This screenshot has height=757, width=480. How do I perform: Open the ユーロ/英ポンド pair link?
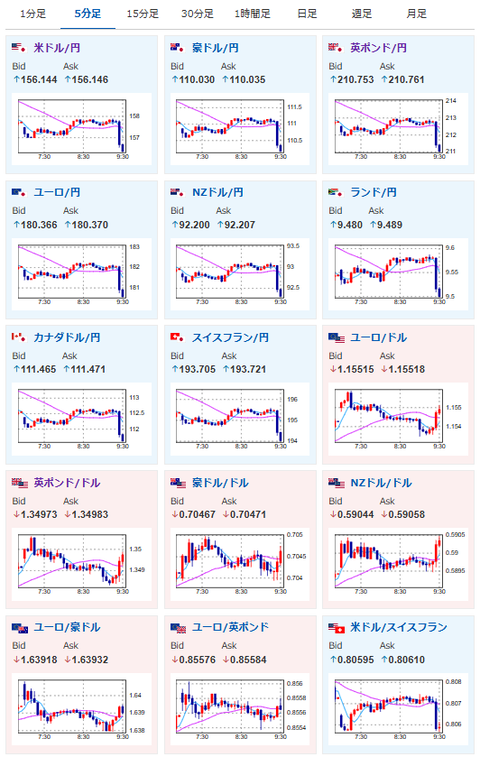click(x=230, y=628)
